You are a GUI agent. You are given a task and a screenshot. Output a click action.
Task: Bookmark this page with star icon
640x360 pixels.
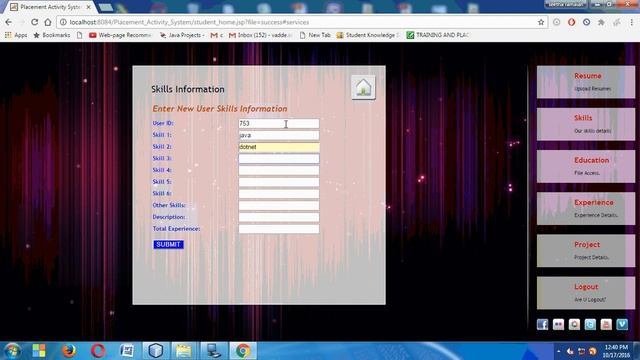(x=541, y=22)
